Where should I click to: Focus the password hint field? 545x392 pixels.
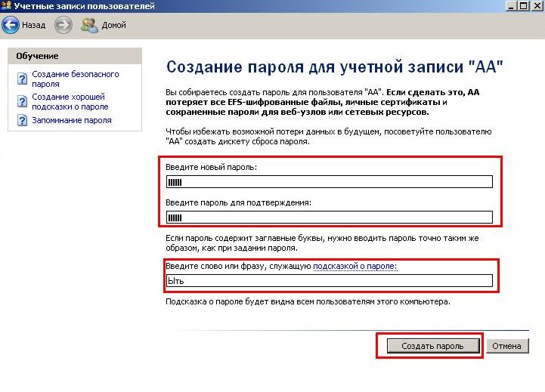click(329, 280)
